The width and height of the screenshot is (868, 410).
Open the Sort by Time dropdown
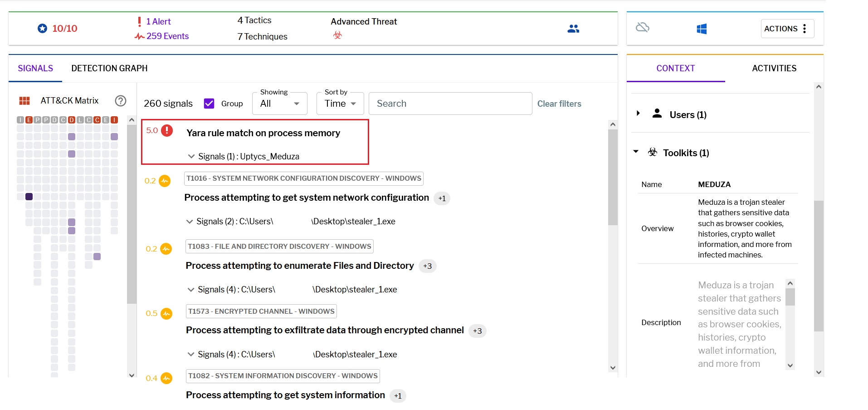[339, 104]
